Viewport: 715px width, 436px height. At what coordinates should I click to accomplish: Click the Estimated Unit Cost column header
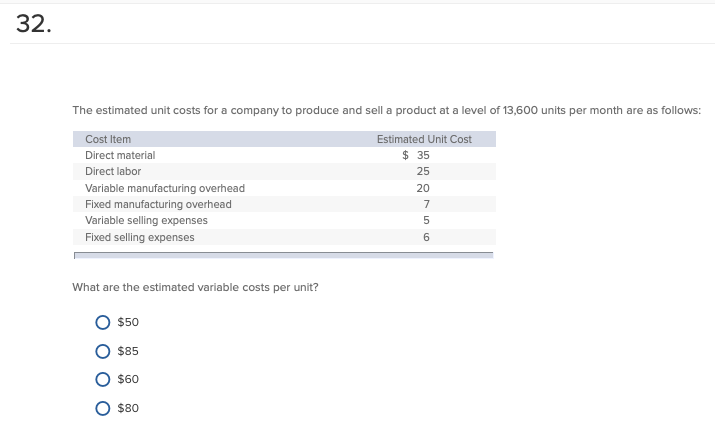pos(424,139)
